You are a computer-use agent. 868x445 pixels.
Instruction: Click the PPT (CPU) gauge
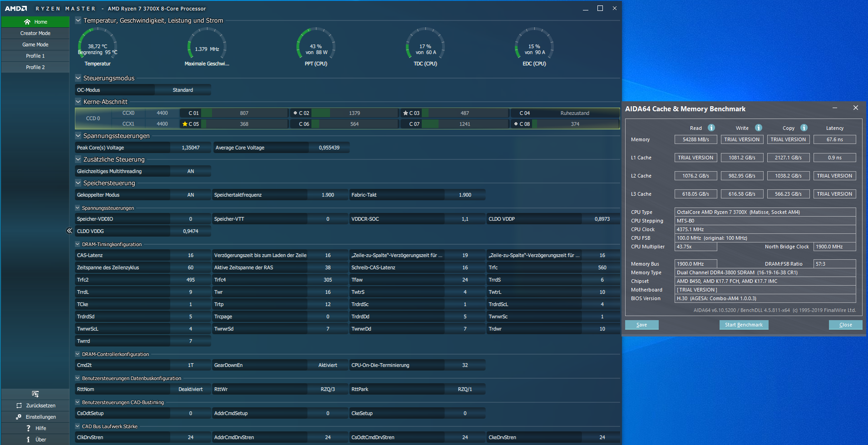pyautogui.click(x=316, y=47)
